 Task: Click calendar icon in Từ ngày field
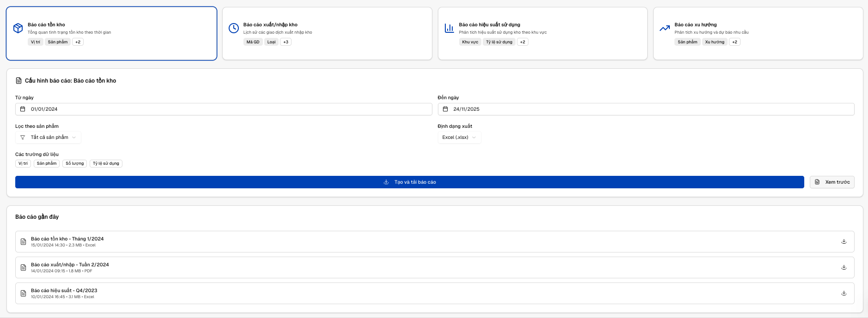(23, 109)
